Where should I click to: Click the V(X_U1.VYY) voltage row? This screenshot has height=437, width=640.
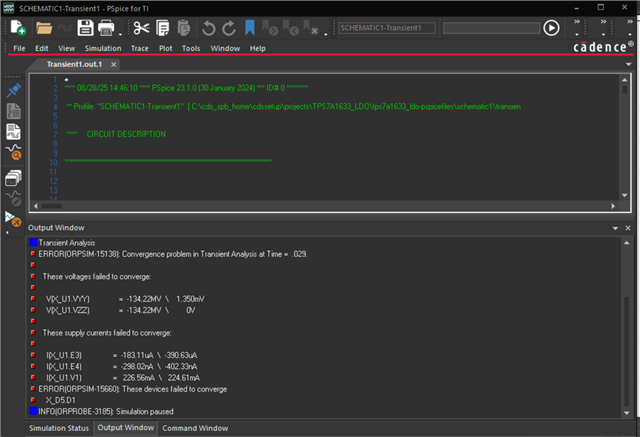125,299
